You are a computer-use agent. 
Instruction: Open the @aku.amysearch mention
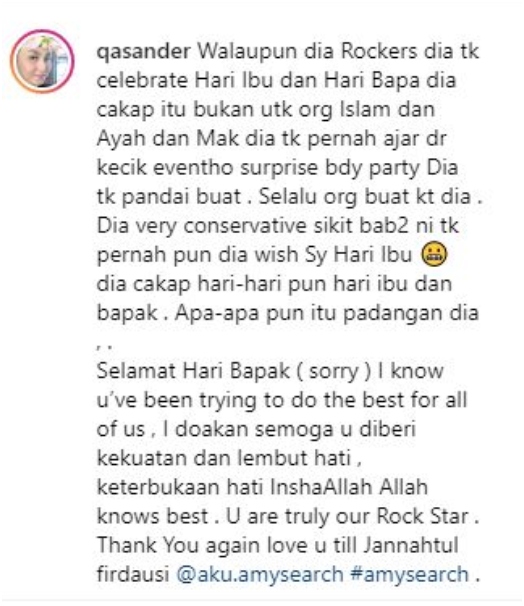260,574
